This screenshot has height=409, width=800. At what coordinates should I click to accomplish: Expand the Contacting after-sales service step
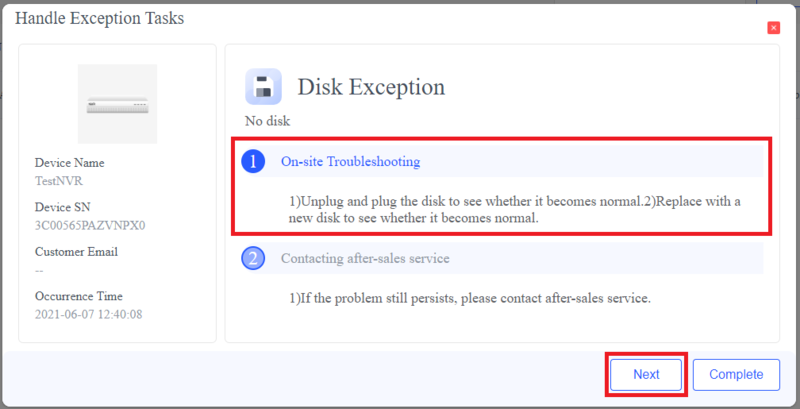[364, 259]
